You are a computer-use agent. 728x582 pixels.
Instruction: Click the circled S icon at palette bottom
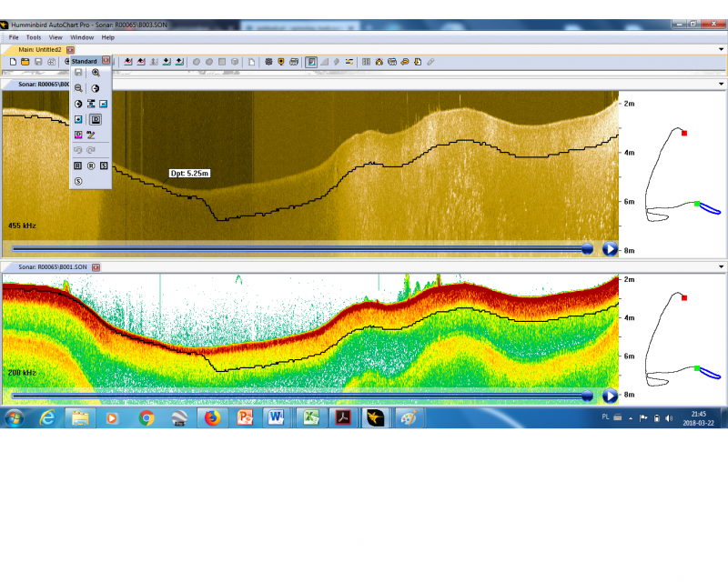pos(78,181)
